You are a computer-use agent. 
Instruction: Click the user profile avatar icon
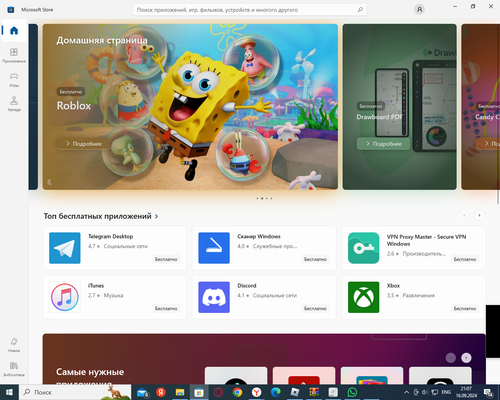click(x=420, y=10)
